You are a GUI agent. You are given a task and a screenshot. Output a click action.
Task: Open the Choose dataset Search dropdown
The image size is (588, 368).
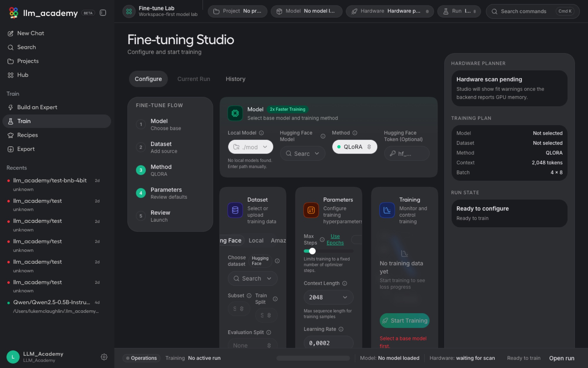253,279
